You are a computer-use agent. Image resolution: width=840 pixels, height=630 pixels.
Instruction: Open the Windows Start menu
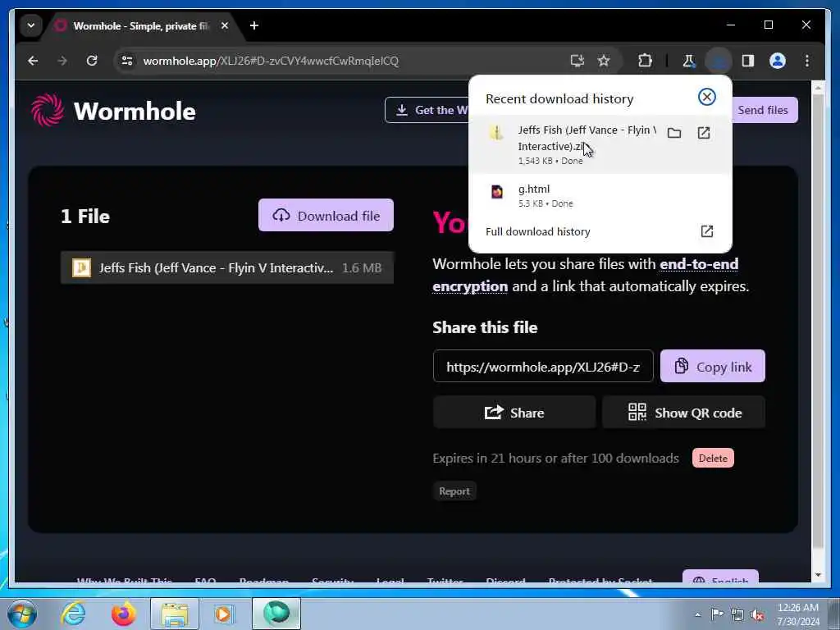[22, 614]
